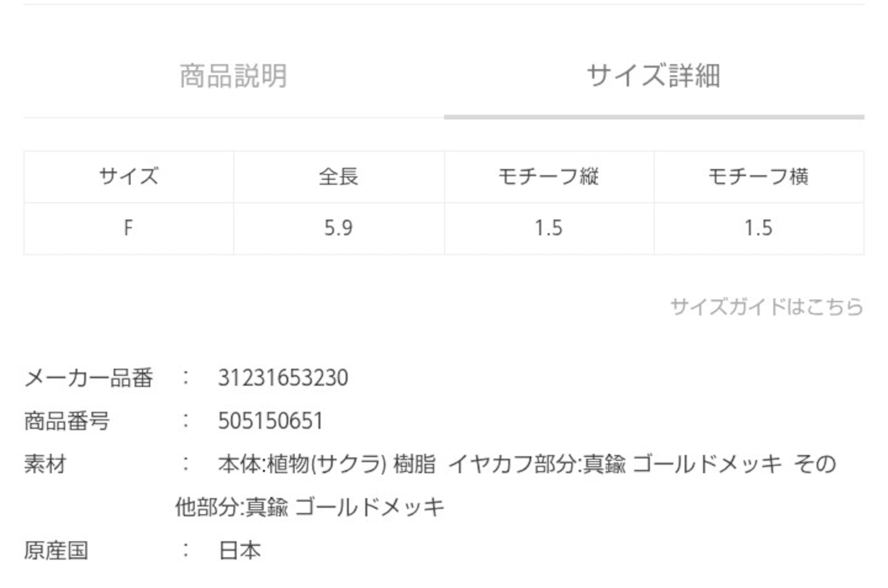Screen dimensions: 888x588
Task: Click the モチーフ縦 column header
Action: coord(548,177)
